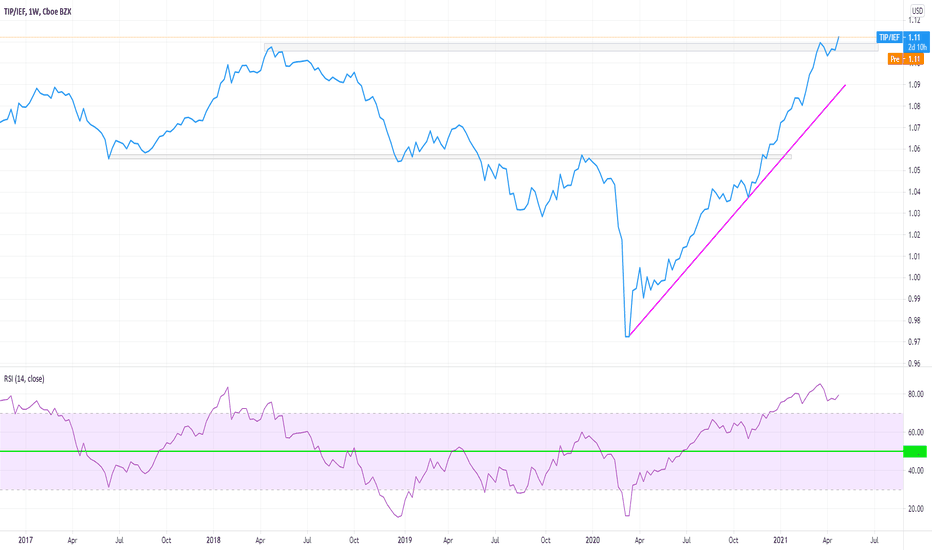932x550 pixels.
Task: Click the 1.01 price axis label
Action: [x=914, y=256]
